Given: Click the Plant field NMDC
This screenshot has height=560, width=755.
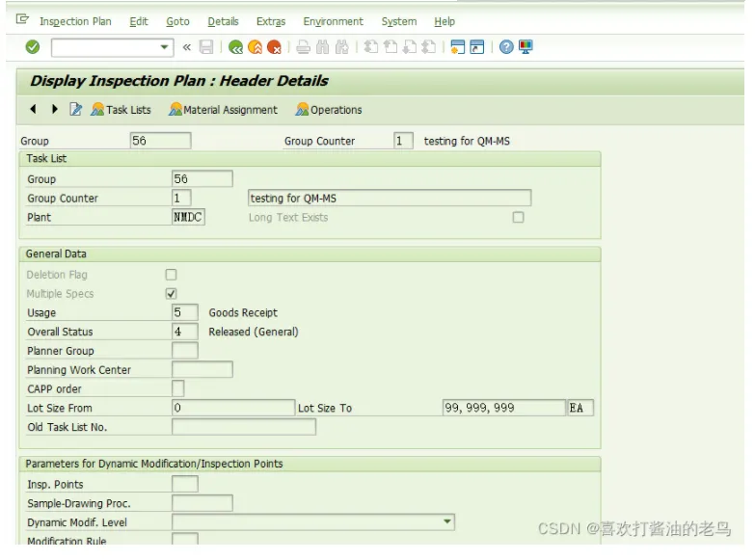Looking at the screenshot, I should (x=188, y=217).
